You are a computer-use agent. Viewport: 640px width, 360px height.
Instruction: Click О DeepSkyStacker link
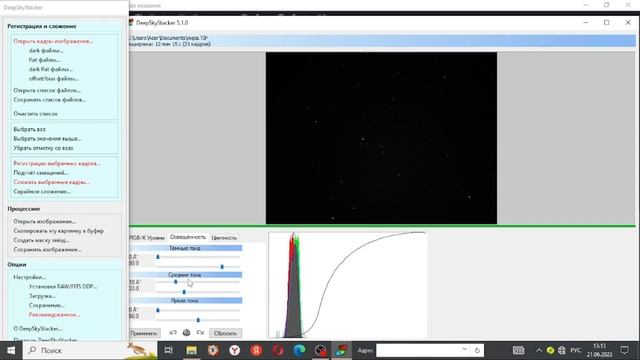click(38, 329)
